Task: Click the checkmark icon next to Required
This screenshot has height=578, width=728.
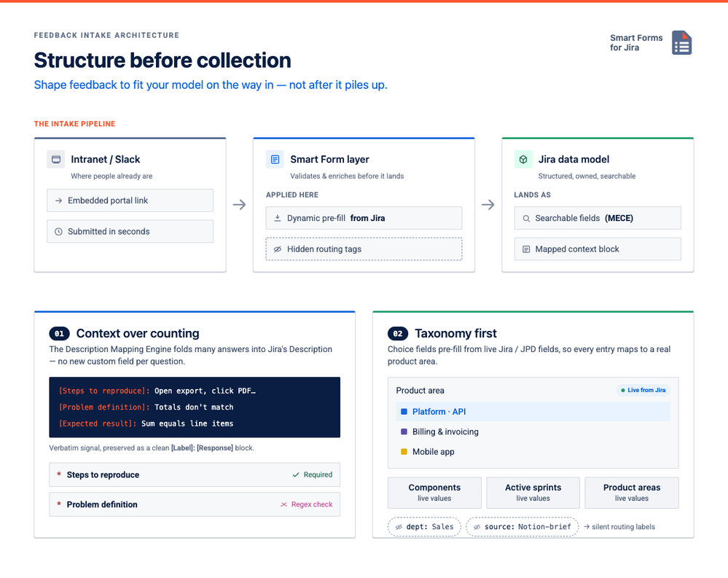Action: (296, 475)
